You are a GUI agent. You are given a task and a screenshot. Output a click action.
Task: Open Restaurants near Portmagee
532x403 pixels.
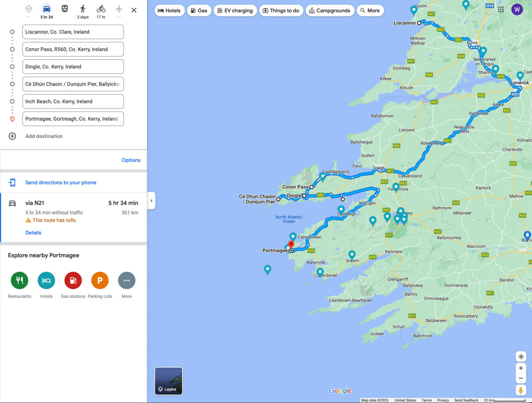[19, 280]
